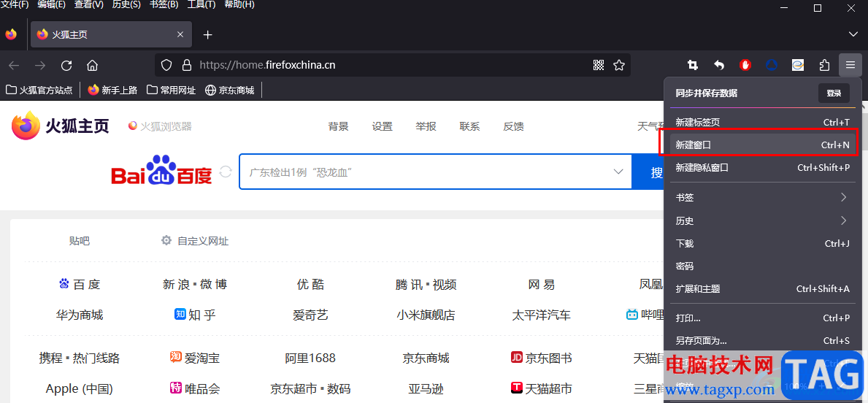Click the undo closed tab arrow icon
Screen dimensions: 868x403
719,65
